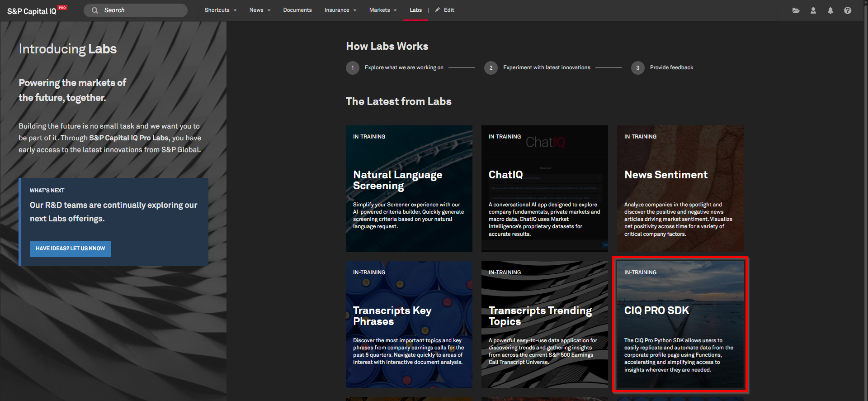This screenshot has width=868, height=401.
Task: Open the Documents menu item
Action: click(x=297, y=10)
